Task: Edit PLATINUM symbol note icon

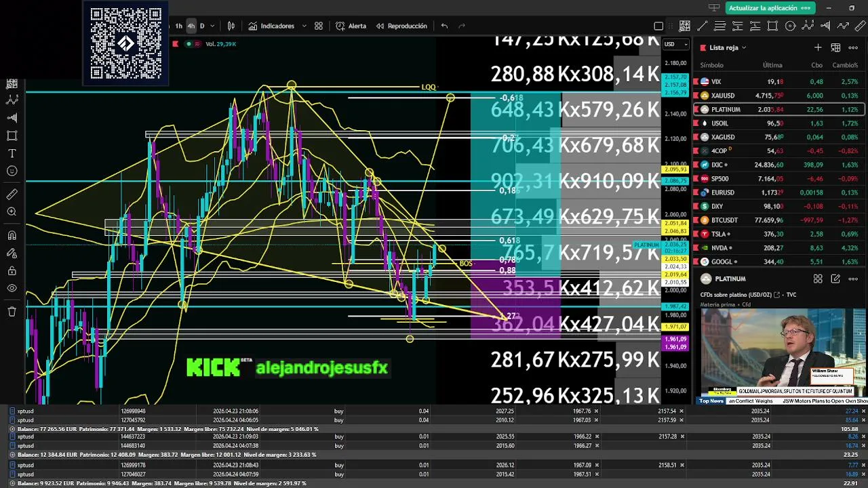Action: pyautogui.click(x=835, y=279)
